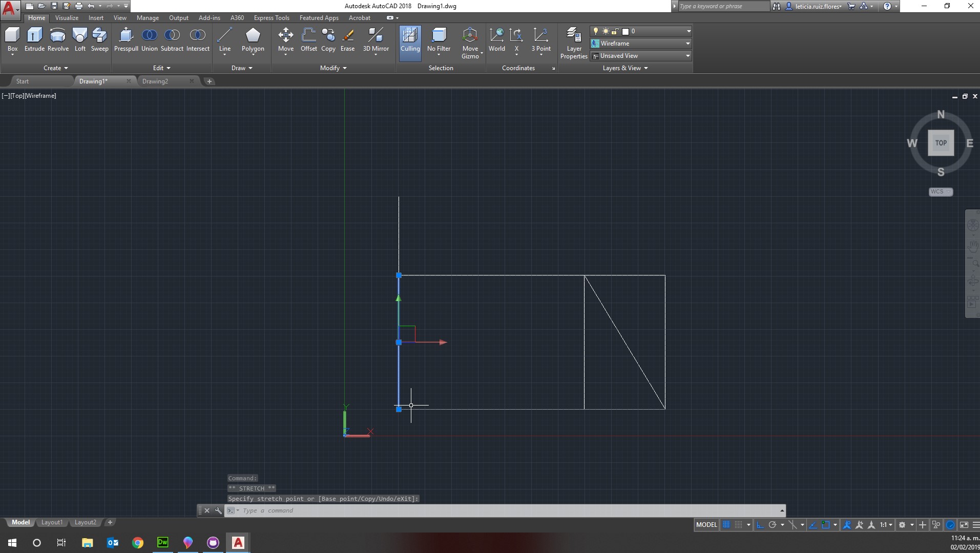Toggle Ortho mode in status bar
The image size is (980, 553).
(760, 525)
